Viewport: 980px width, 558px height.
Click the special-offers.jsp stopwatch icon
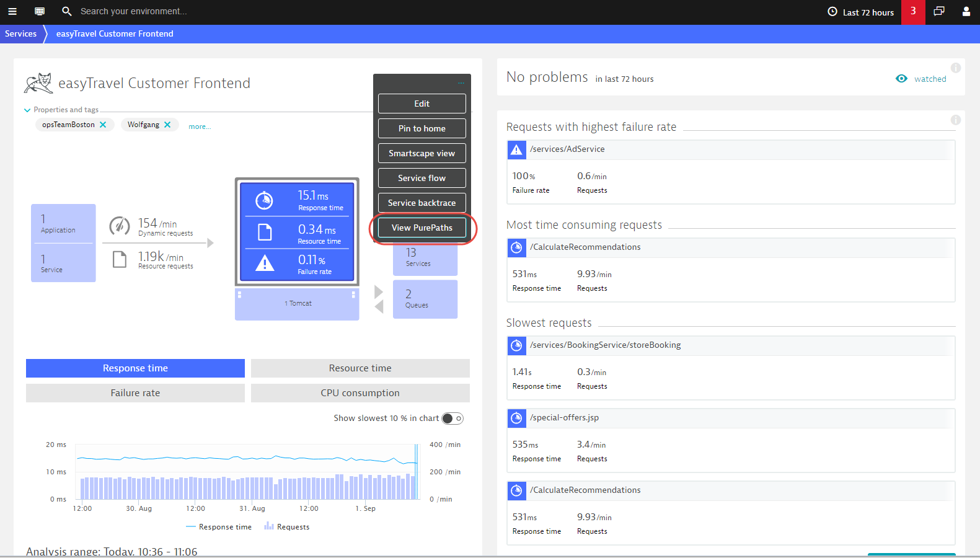(x=516, y=418)
